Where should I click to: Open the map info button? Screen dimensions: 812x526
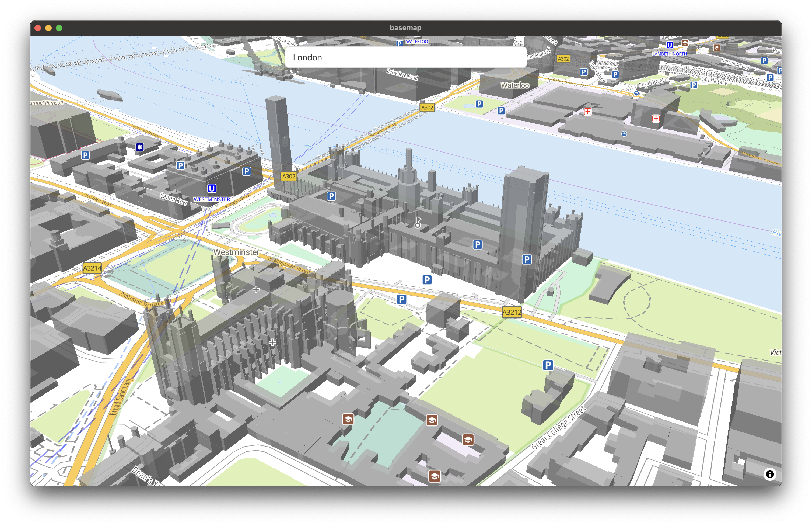coord(770,474)
